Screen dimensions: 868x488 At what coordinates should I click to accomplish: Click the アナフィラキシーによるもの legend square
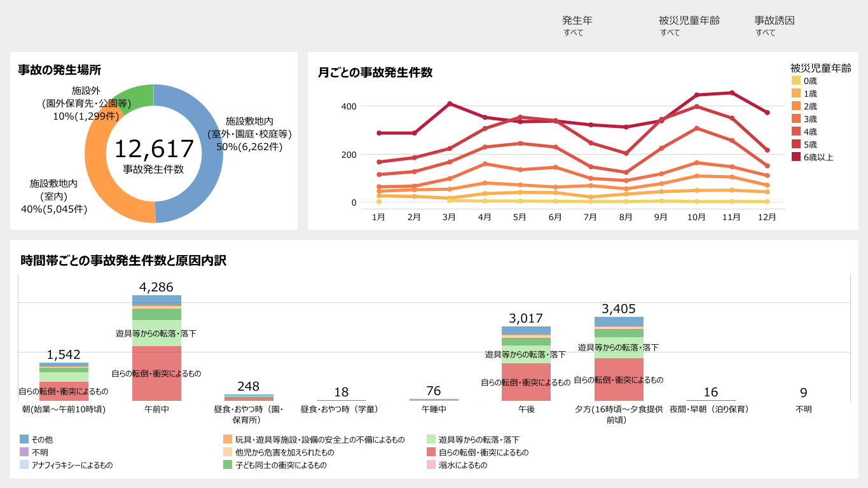(x=24, y=465)
